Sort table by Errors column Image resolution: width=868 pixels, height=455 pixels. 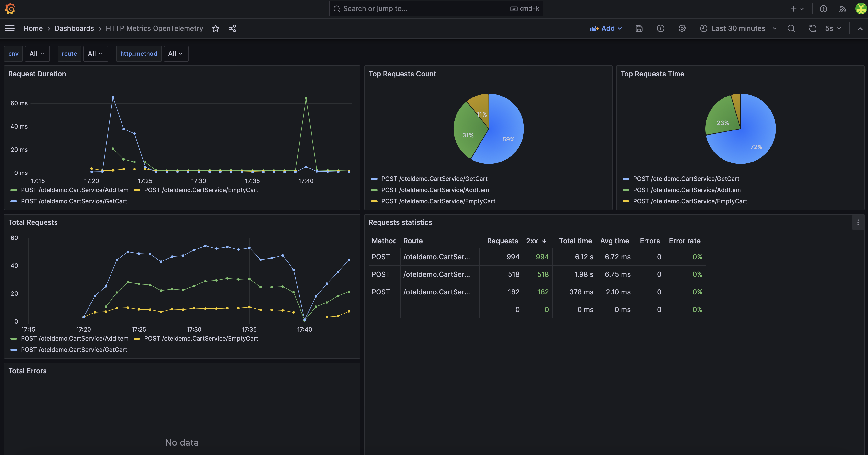[650, 241]
